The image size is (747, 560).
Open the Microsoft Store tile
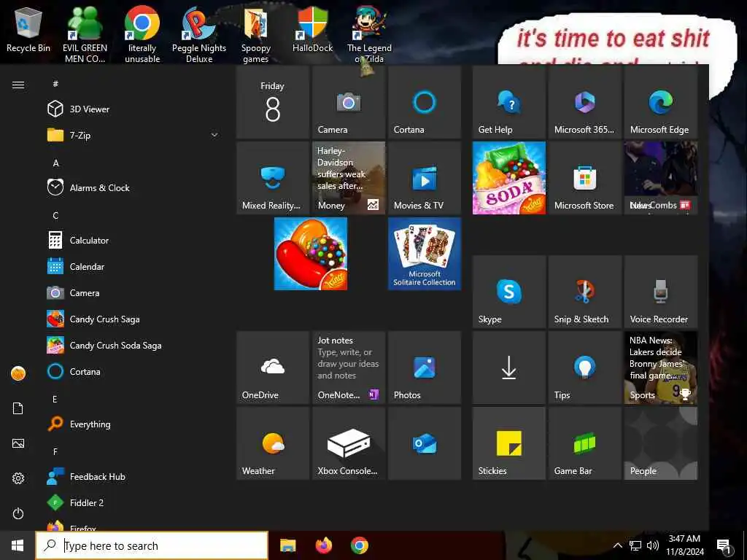pos(585,178)
